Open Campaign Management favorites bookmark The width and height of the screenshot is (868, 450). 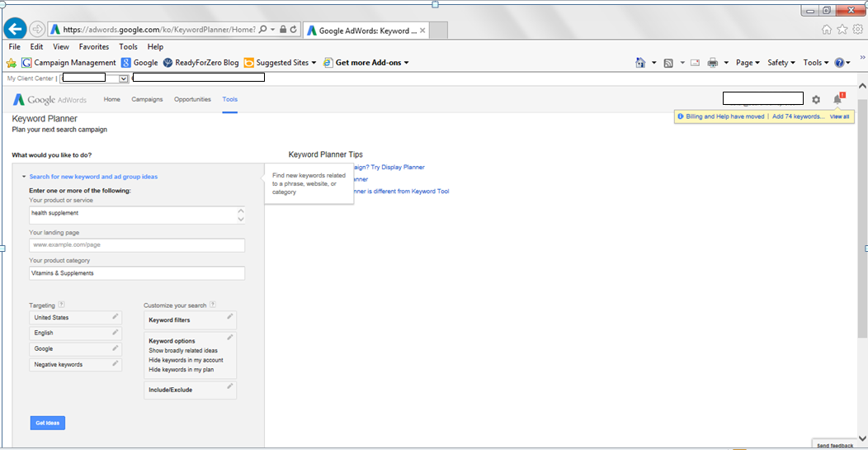pos(68,63)
